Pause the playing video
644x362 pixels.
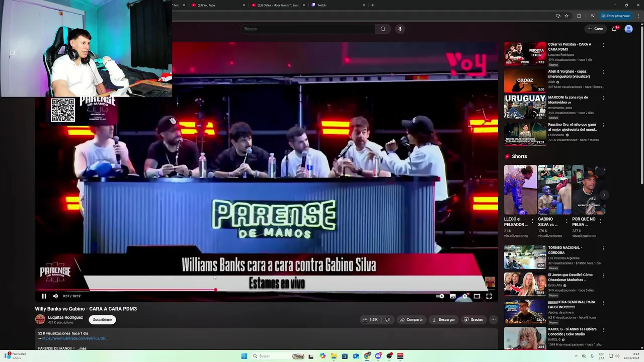click(44, 296)
